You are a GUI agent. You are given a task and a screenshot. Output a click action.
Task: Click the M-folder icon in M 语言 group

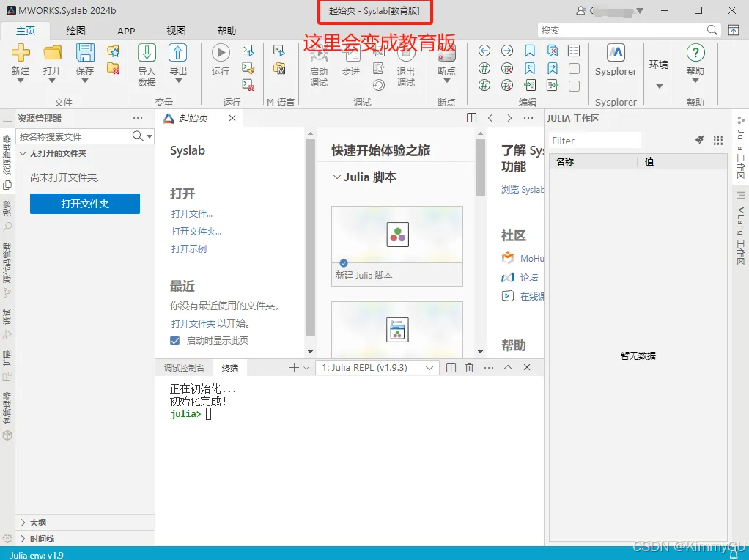coord(279,68)
